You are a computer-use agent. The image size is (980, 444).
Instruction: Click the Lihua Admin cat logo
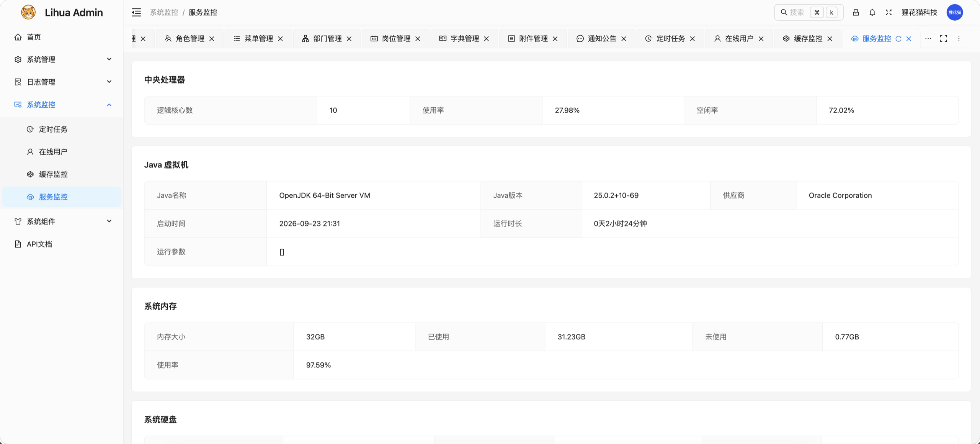[x=28, y=12]
